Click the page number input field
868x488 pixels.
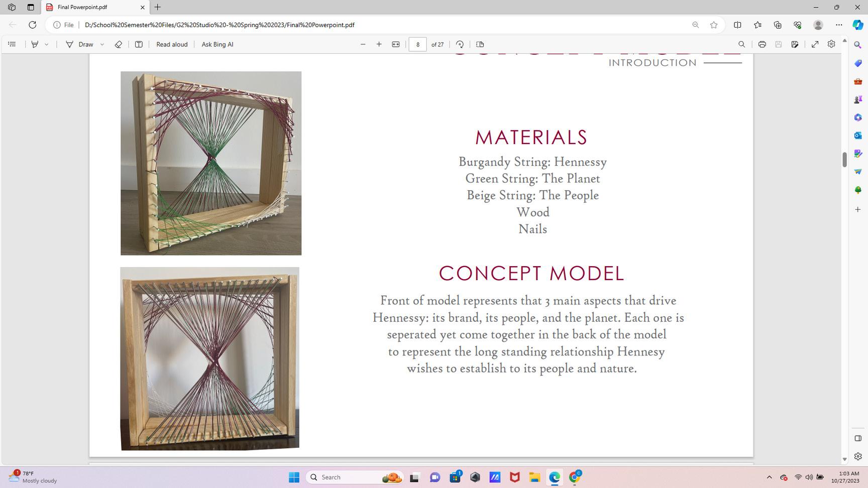[x=417, y=44]
